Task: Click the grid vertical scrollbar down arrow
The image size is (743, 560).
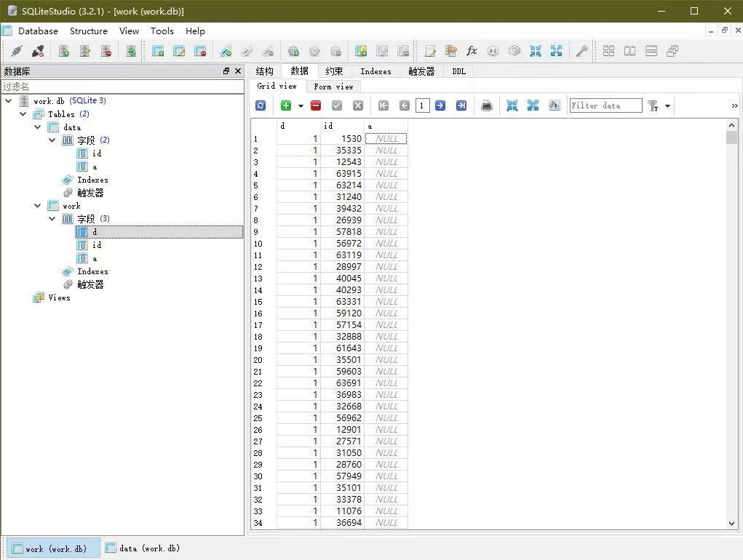Action: tap(731, 524)
